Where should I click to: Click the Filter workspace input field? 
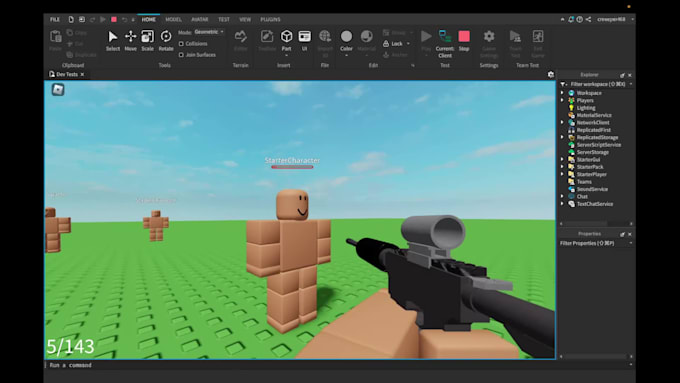(598, 84)
